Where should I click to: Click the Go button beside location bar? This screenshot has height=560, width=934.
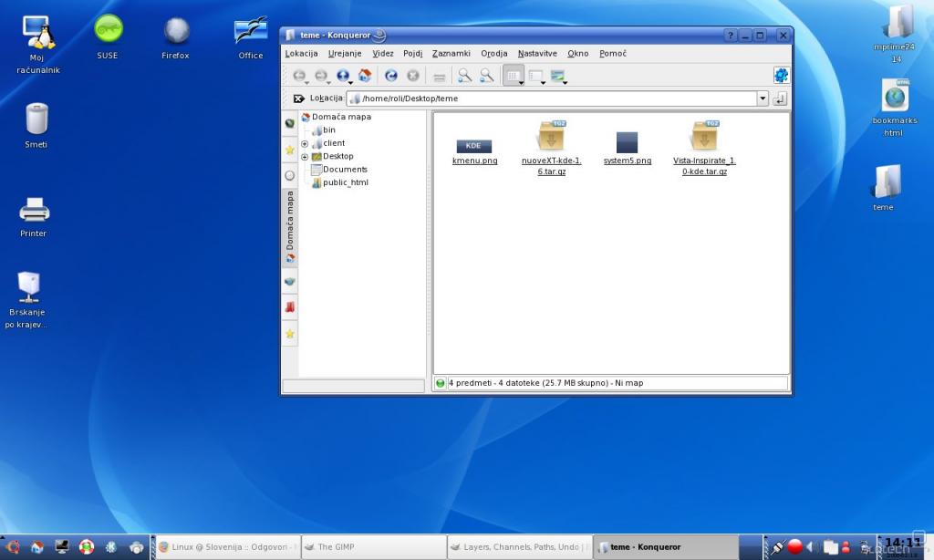(780, 99)
